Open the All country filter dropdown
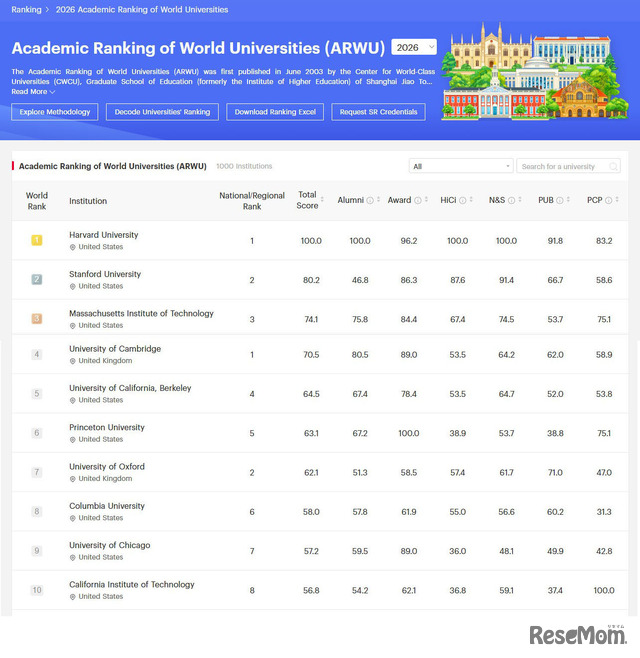 tap(461, 166)
